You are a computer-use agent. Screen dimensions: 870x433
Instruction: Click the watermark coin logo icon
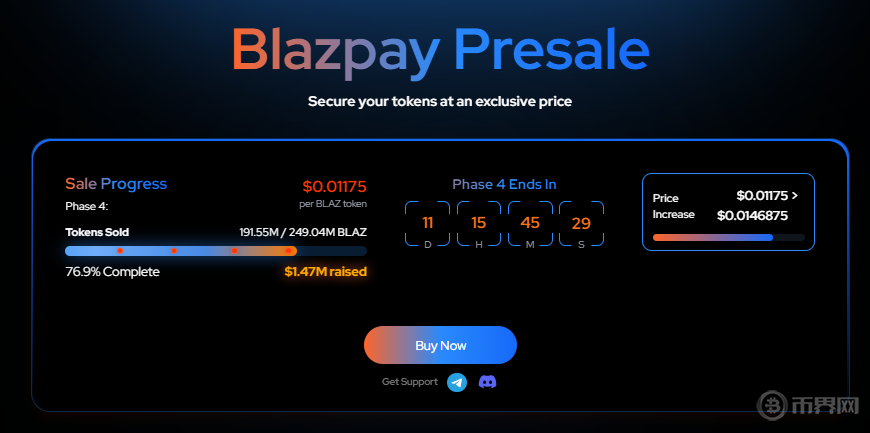pyautogui.click(x=772, y=408)
